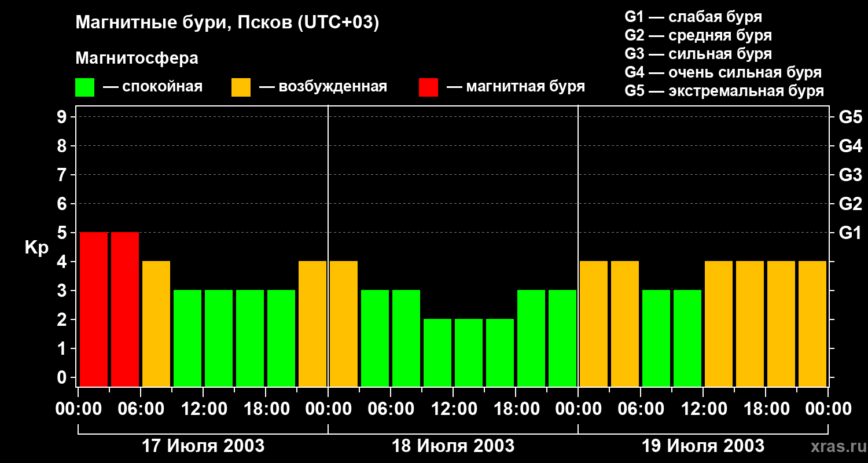Click the 'G5' label on the right axis
This screenshot has width=868, height=463.
click(850, 117)
